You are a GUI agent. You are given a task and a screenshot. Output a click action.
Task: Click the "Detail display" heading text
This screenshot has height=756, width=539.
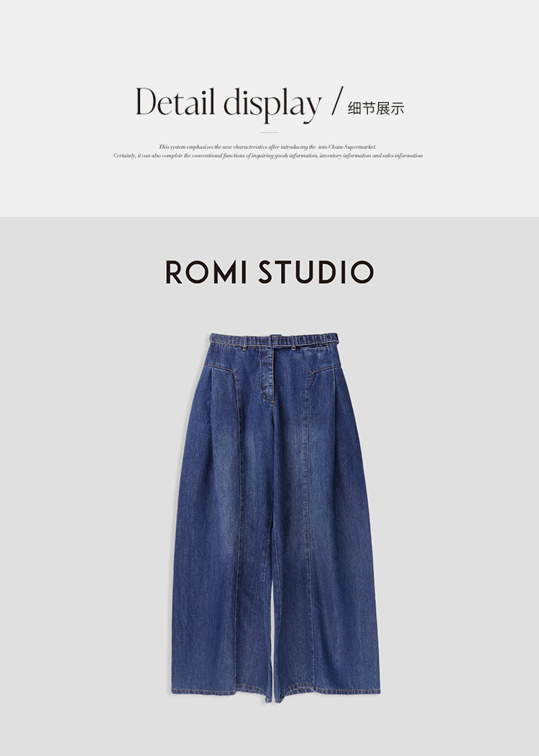click(x=228, y=103)
